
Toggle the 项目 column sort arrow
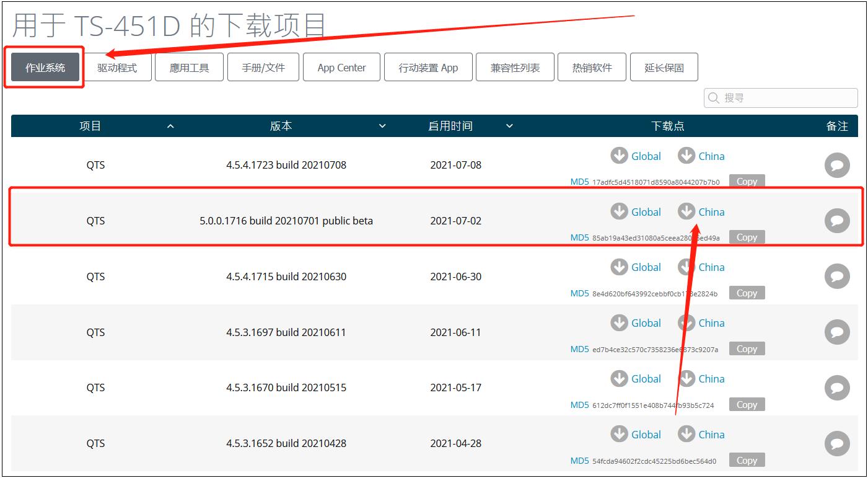tap(170, 126)
